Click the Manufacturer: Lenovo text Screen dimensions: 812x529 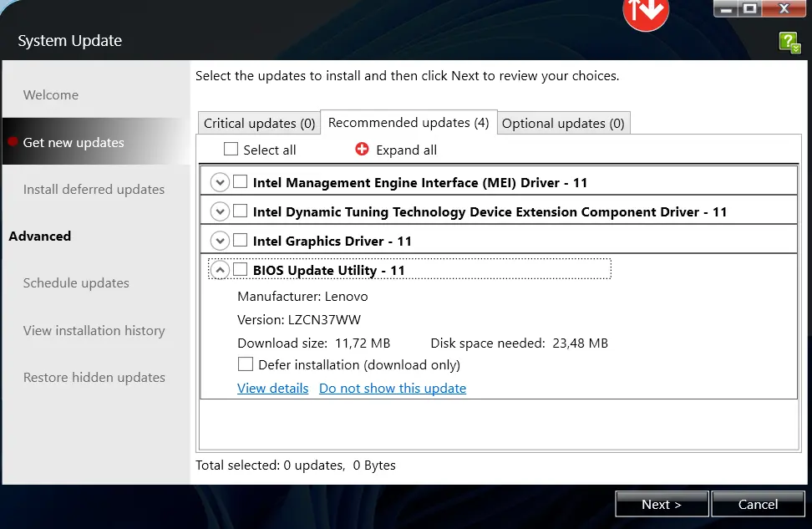[x=302, y=297]
